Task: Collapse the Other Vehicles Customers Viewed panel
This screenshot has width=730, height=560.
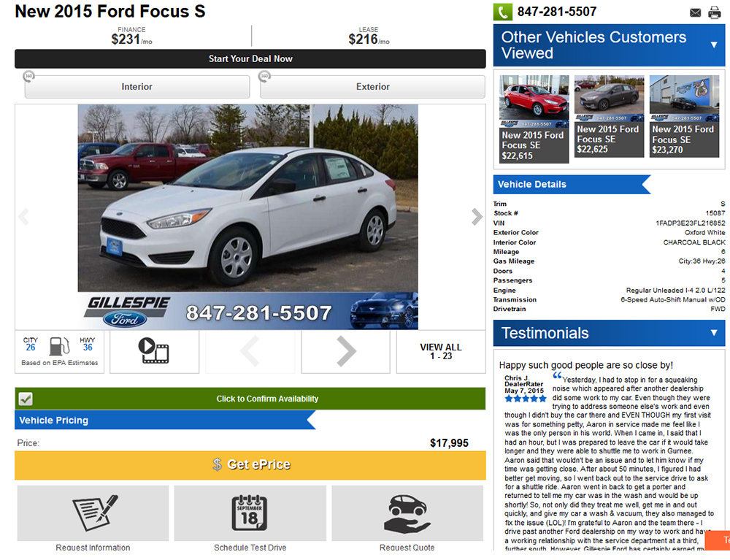Action: [714, 45]
